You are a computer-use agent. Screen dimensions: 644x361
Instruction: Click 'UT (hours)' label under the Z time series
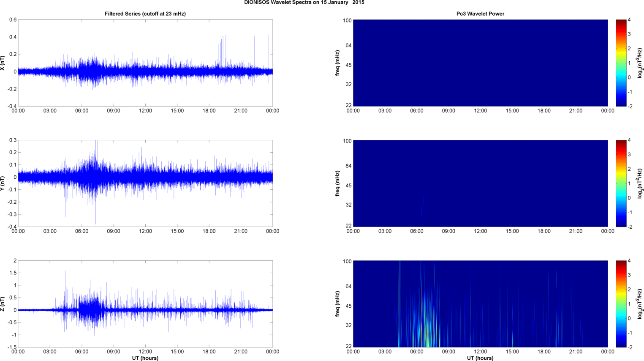145,358
